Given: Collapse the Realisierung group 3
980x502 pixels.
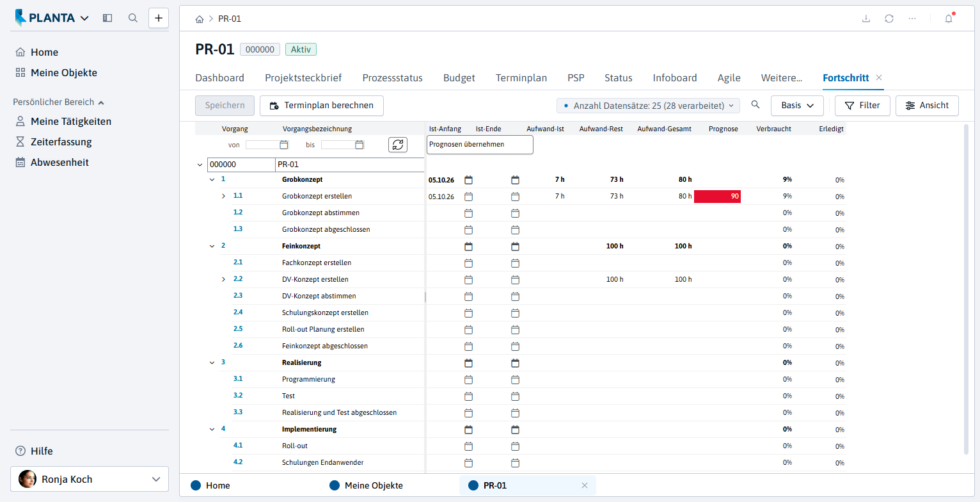Looking at the screenshot, I should [x=212, y=362].
